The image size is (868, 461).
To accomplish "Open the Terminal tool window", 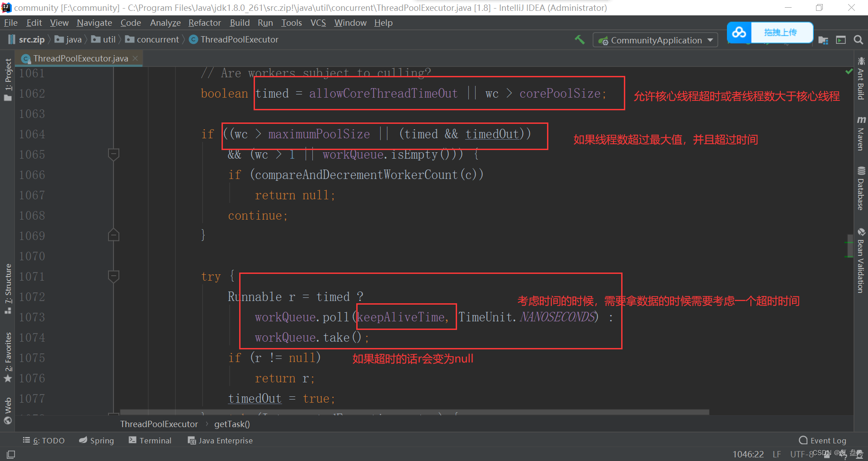I will pos(150,441).
